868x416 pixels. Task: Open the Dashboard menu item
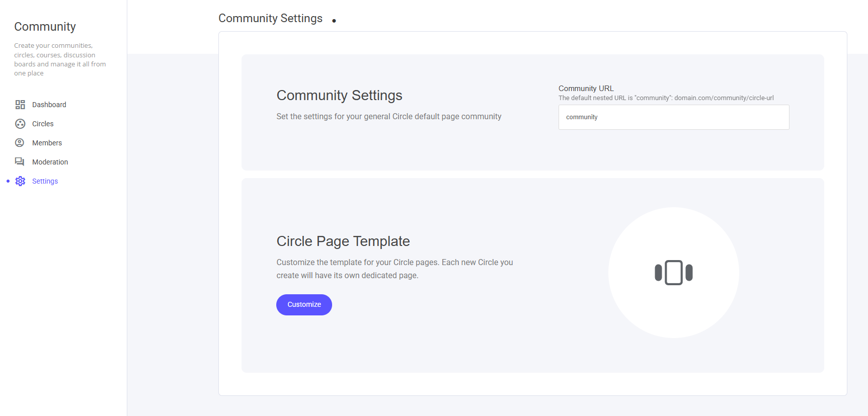click(49, 105)
